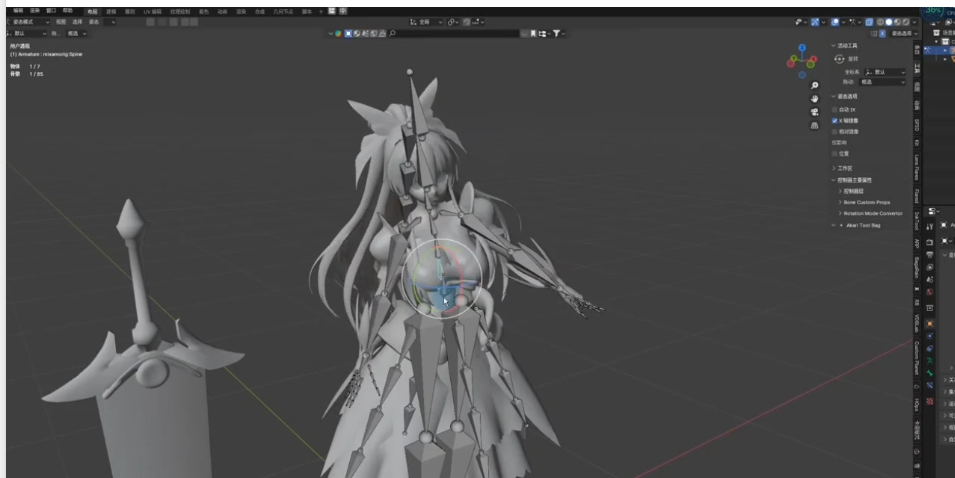
Task: Open the 选择 viewport menu
Action: click(x=77, y=22)
